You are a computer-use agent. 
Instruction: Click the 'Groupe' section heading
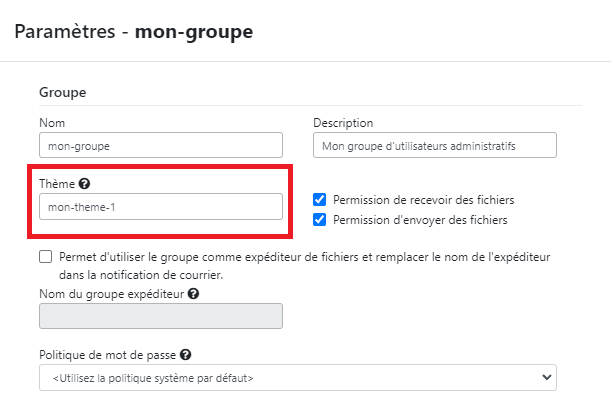tap(63, 93)
